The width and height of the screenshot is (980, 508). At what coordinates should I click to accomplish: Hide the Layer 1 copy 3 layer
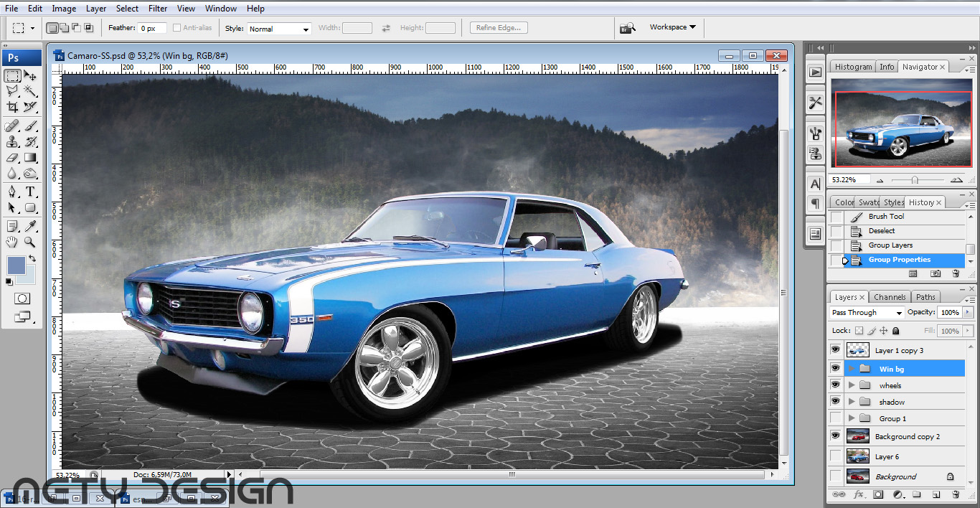[x=835, y=349]
